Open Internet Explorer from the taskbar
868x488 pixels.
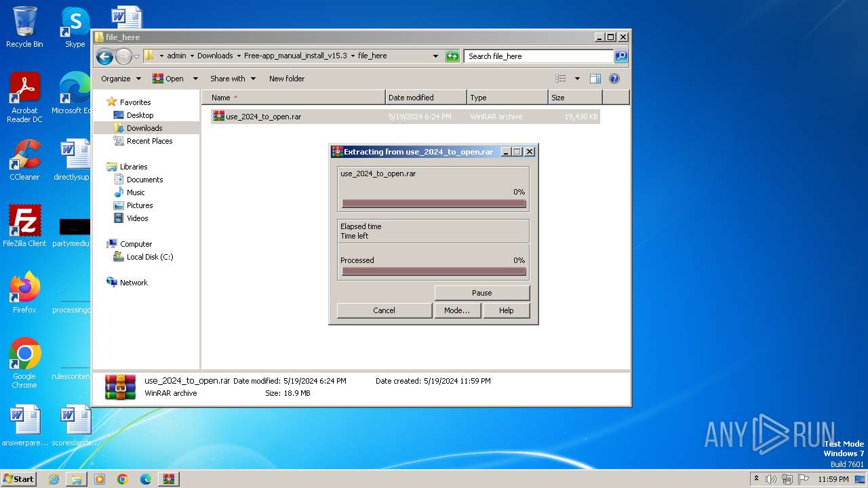coord(54,479)
